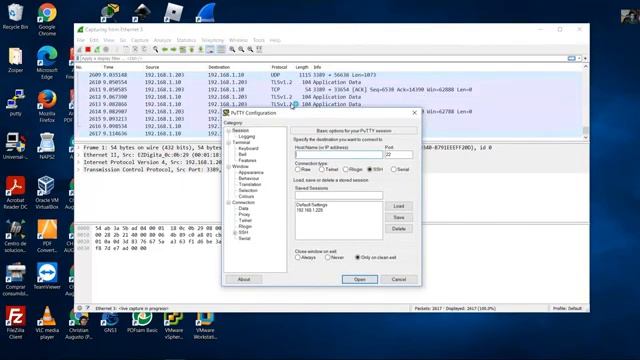
Task: Open Wireshark Capture menu
Action: 140,40
